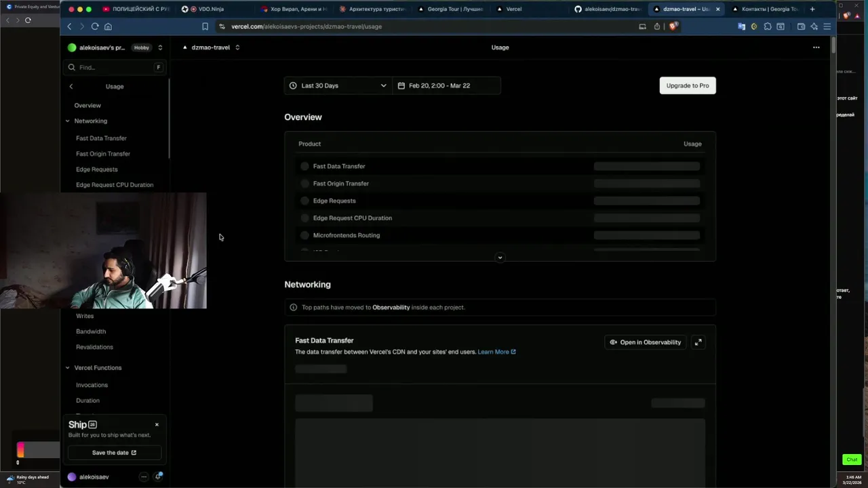The height and width of the screenshot is (488, 868).
Task: Select the Fast Origin Transfer overview row
Action: (500, 184)
